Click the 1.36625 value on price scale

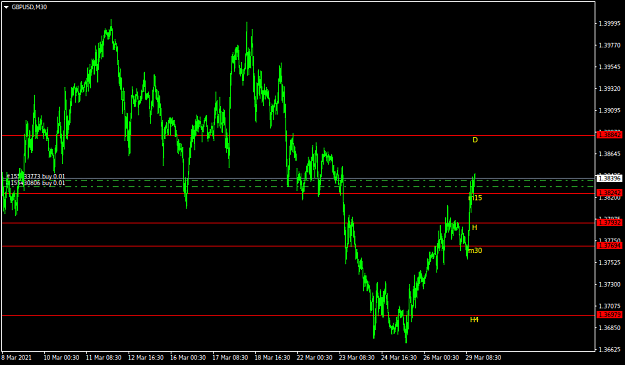pos(609,349)
